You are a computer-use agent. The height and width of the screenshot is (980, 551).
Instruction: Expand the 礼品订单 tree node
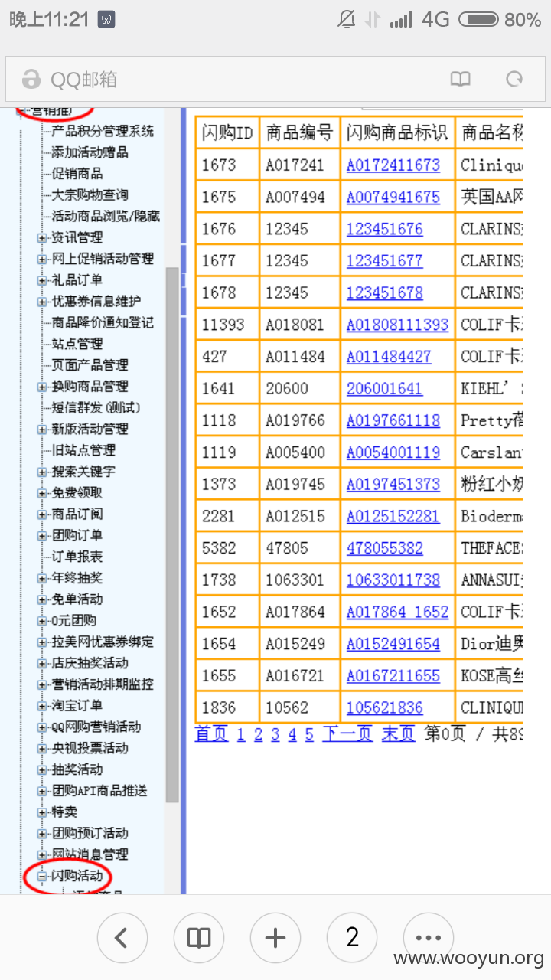pos(42,281)
